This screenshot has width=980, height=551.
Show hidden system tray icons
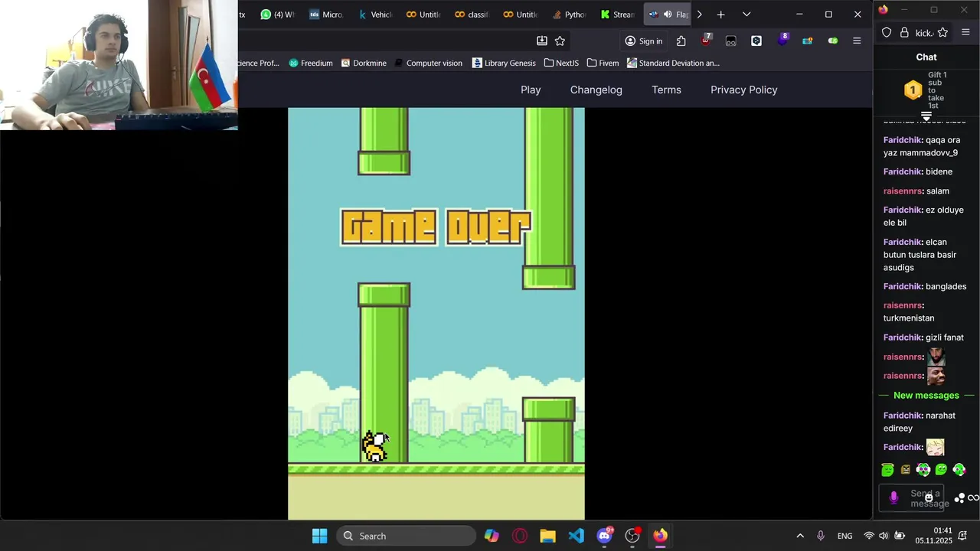click(800, 536)
